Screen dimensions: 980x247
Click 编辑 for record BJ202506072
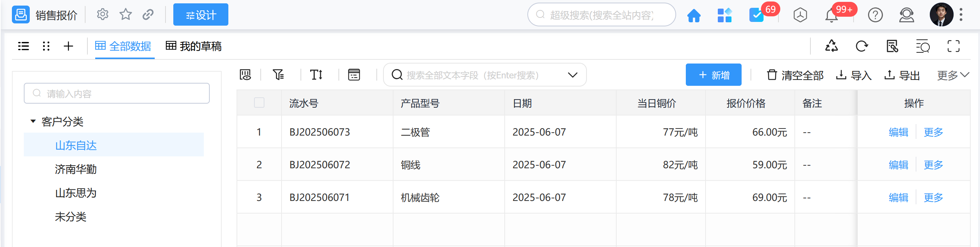[898, 165]
